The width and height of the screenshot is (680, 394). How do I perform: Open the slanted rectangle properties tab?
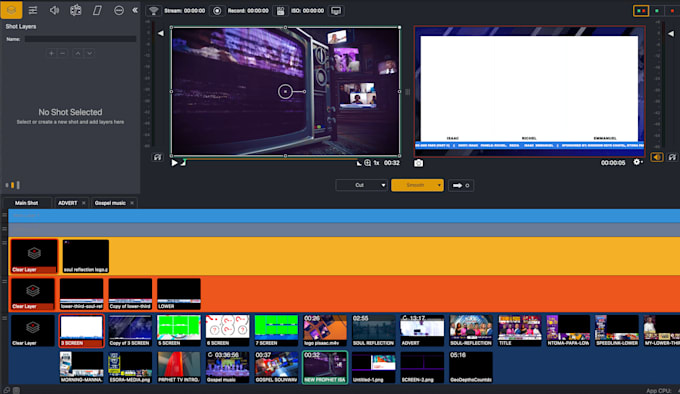click(x=97, y=10)
